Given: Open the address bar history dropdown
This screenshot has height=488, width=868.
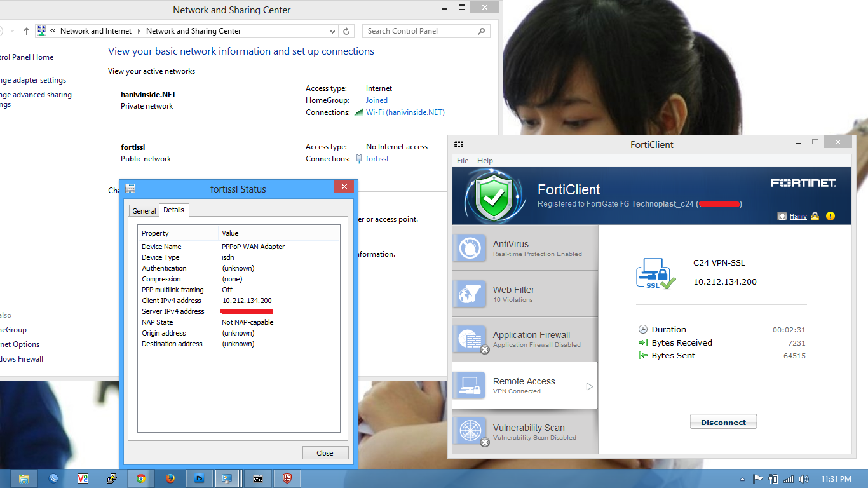Looking at the screenshot, I should click(x=333, y=31).
